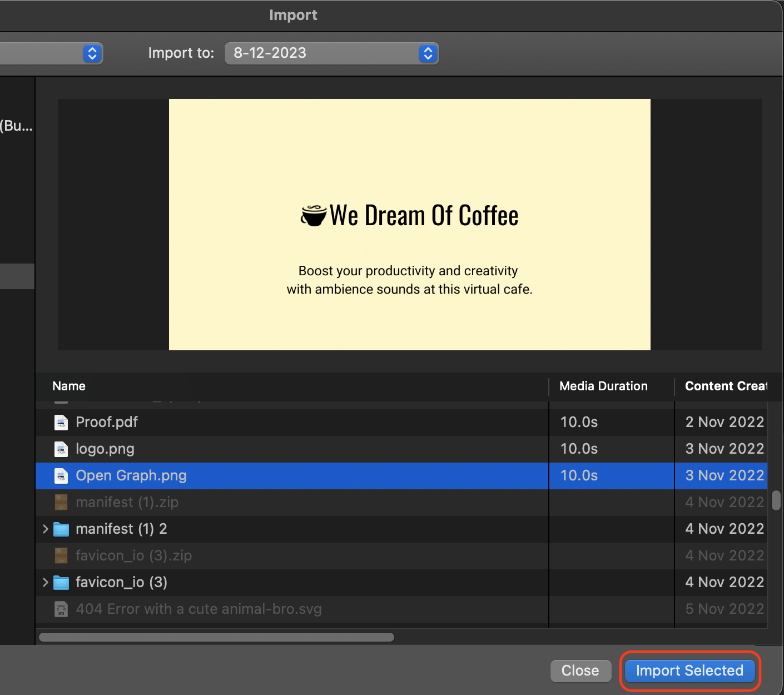
Task: Click the favicon_io (3) folder icon
Action: pos(61,582)
